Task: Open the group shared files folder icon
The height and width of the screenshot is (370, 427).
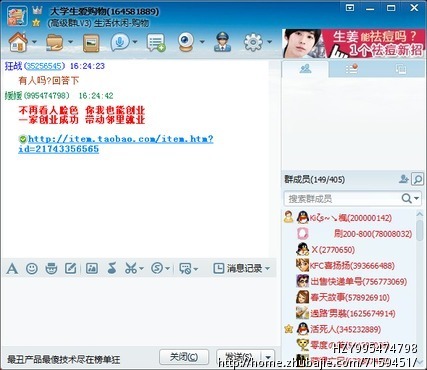Action: click(55, 43)
